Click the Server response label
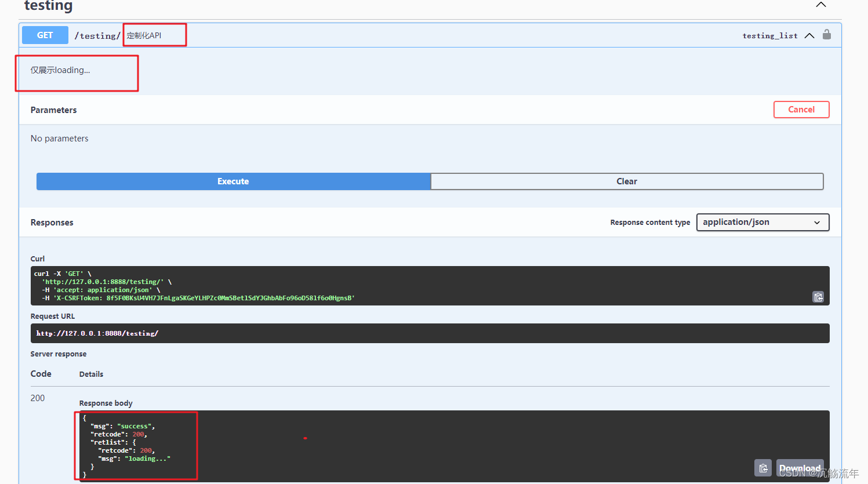868x484 pixels. (59, 354)
